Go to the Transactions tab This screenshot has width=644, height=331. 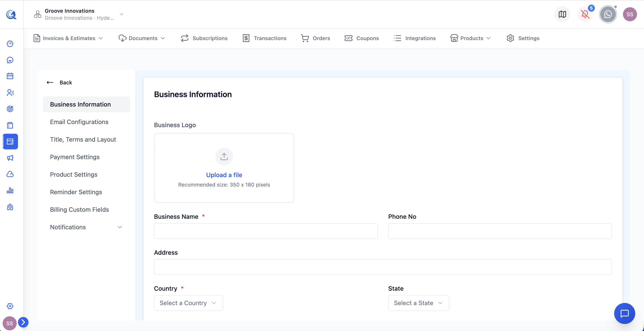pyautogui.click(x=265, y=38)
